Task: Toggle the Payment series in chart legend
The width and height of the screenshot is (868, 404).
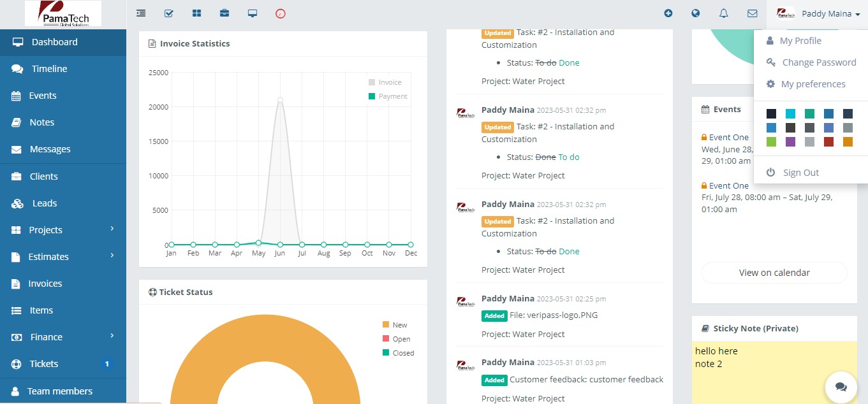Action: [388, 96]
